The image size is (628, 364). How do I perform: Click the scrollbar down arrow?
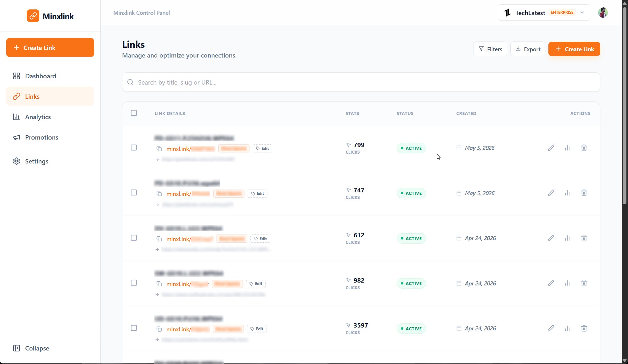click(625, 361)
